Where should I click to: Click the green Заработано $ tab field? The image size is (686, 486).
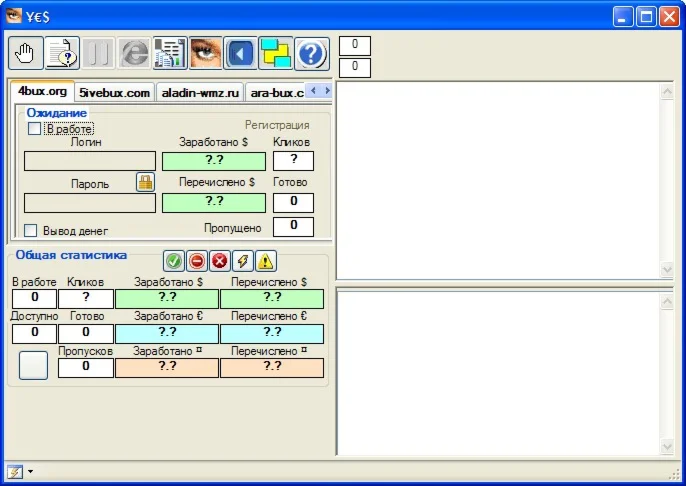[x=214, y=161]
